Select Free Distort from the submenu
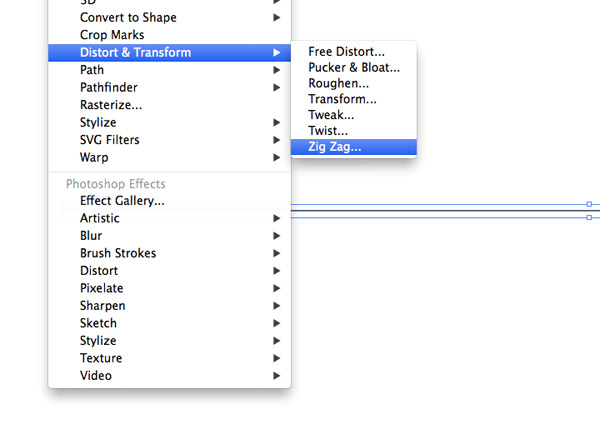 click(x=346, y=51)
